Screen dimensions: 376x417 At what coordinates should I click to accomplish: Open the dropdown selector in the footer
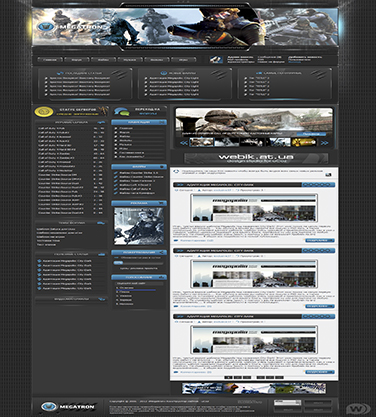pyautogui.click(x=287, y=402)
